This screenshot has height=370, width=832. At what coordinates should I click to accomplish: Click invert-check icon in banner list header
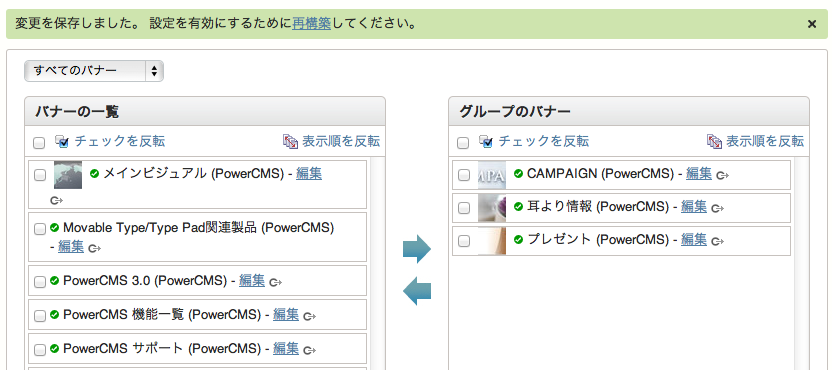click(x=62, y=141)
